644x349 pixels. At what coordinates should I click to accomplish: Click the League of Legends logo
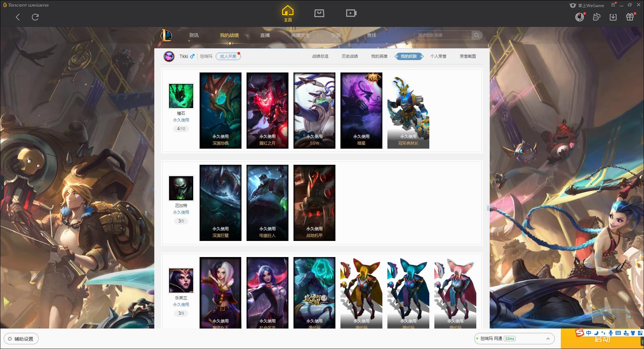[166, 35]
